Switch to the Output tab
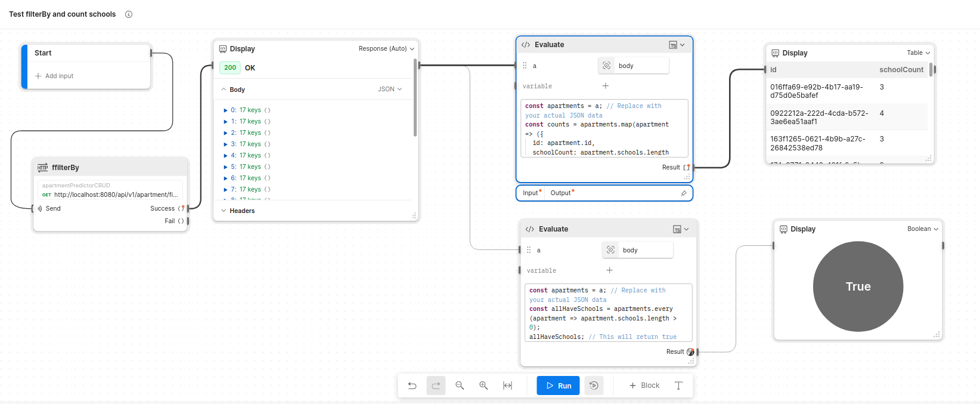Viewport: 980px width, 404px height. tap(562, 193)
